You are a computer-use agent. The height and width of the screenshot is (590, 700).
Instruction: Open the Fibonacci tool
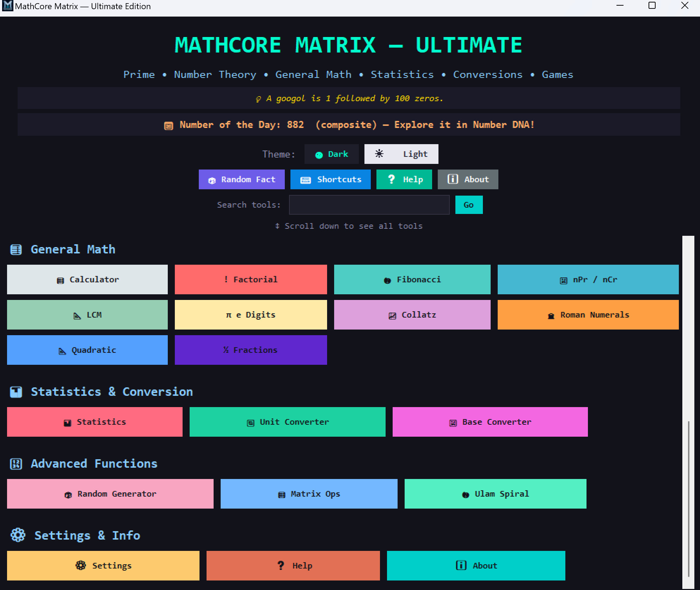(x=412, y=279)
